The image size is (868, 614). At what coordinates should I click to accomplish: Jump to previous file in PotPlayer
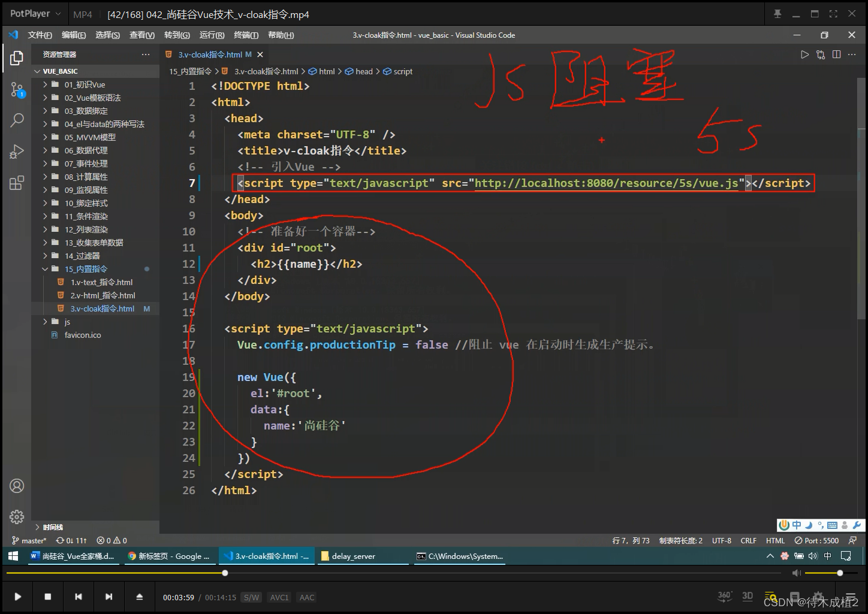[79, 597]
